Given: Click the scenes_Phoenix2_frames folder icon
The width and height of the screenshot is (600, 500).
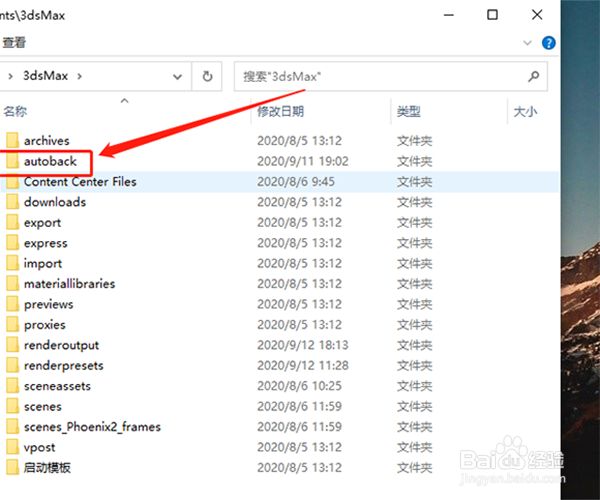Looking at the screenshot, I should [x=12, y=427].
